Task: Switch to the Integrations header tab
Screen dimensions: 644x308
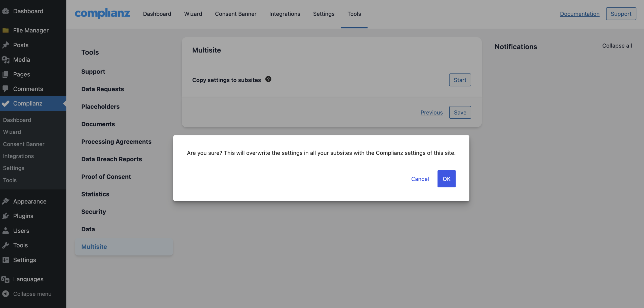Action: [285, 14]
